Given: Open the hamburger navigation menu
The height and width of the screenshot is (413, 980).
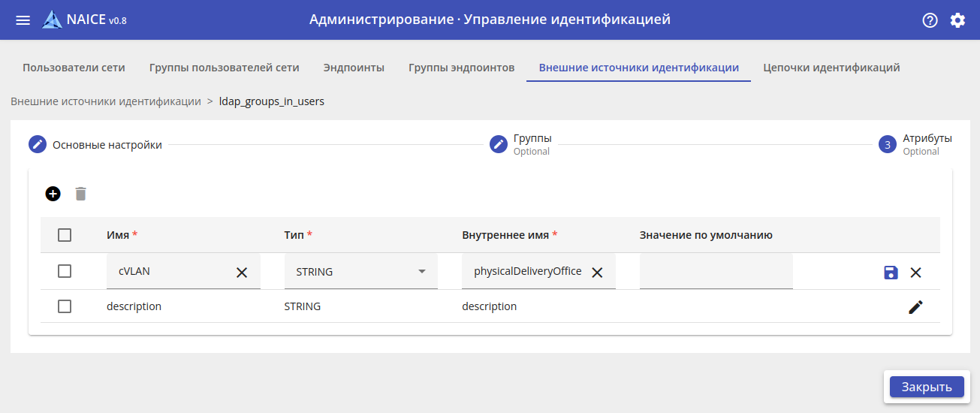Looking at the screenshot, I should tap(23, 20).
